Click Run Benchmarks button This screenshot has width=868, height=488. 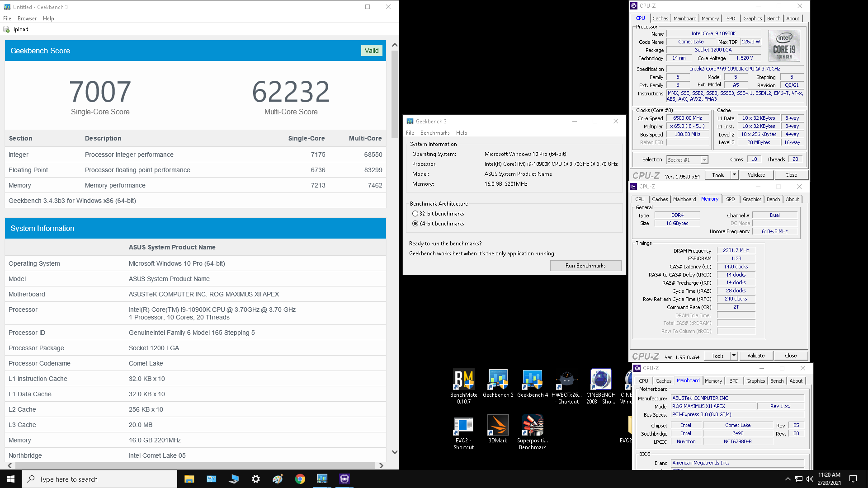tap(585, 266)
